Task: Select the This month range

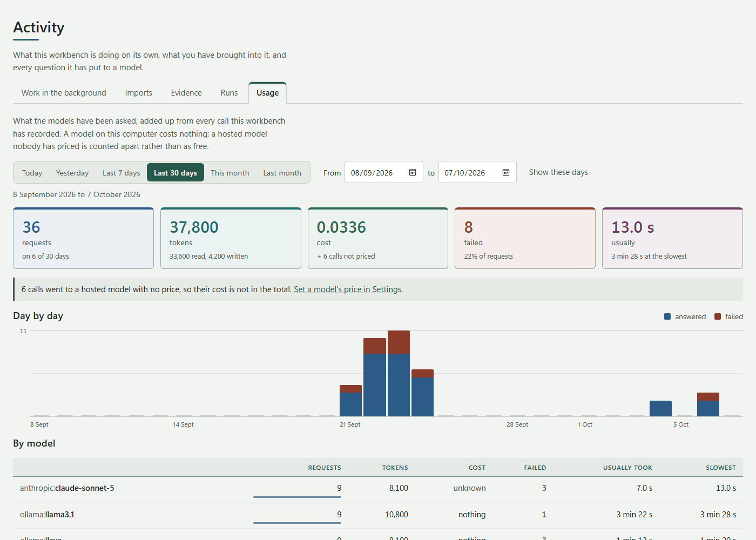Action: click(x=230, y=173)
